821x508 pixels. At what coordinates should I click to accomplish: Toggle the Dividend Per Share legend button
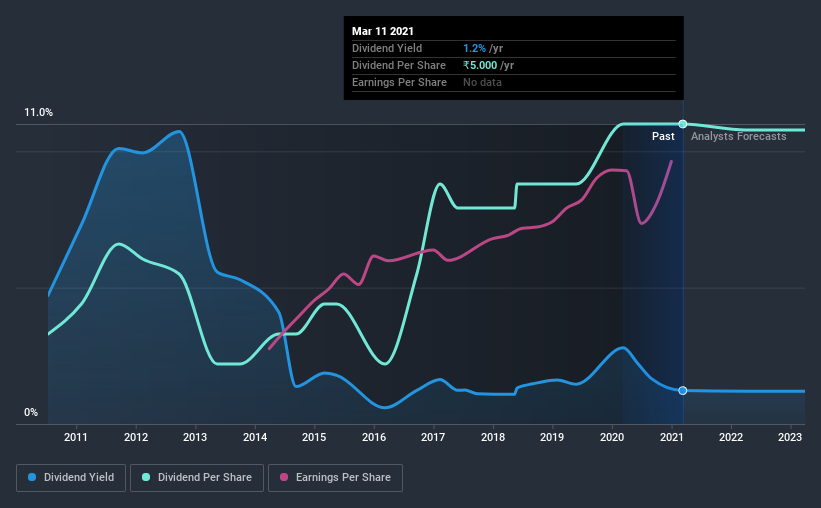point(197,478)
